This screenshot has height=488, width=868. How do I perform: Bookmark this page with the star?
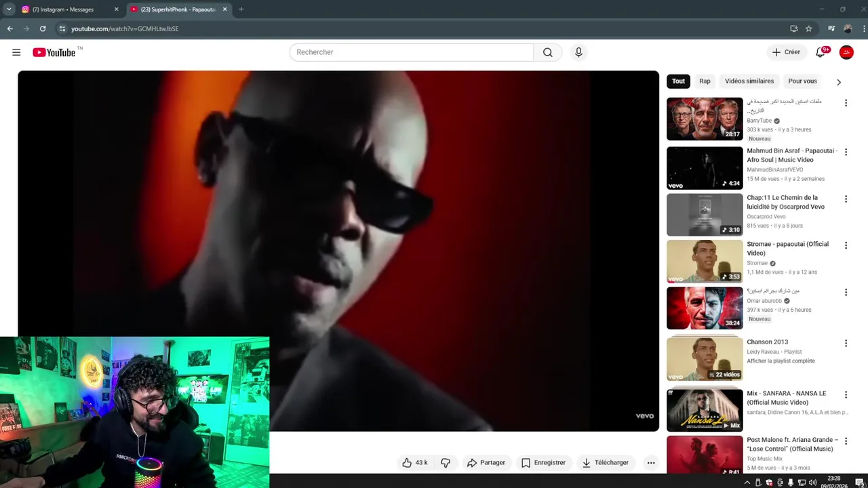click(808, 28)
